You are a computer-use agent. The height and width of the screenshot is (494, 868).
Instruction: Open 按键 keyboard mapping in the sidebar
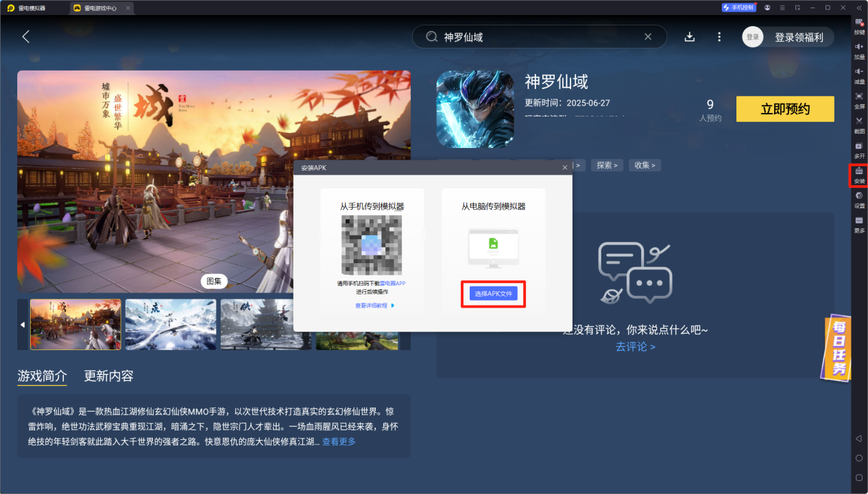coord(859,27)
